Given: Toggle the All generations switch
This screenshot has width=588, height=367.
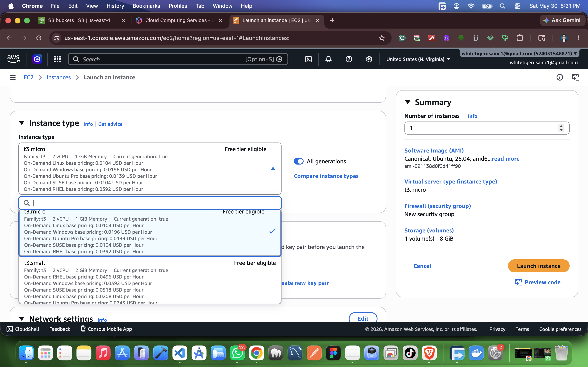Looking at the screenshot, I should pyautogui.click(x=299, y=161).
